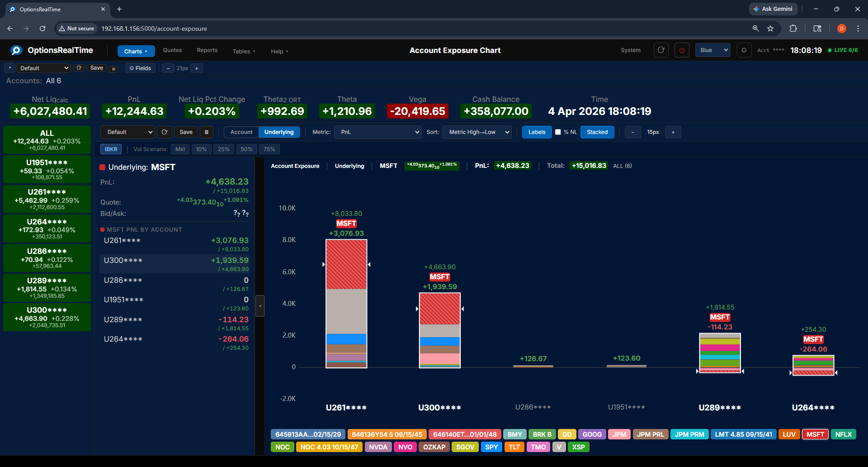The height and width of the screenshot is (467, 868).
Task: Click the refresh icon next to the power button
Action: 661,50
